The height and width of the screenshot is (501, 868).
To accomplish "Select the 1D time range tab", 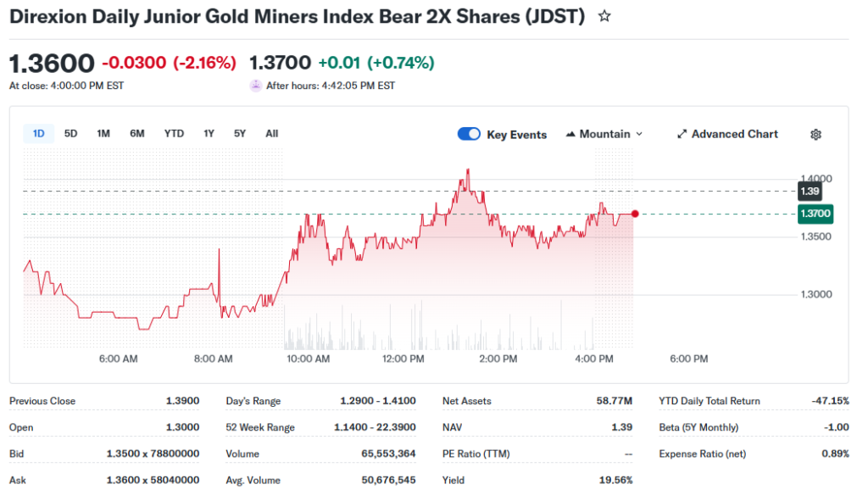I will 39,133.
